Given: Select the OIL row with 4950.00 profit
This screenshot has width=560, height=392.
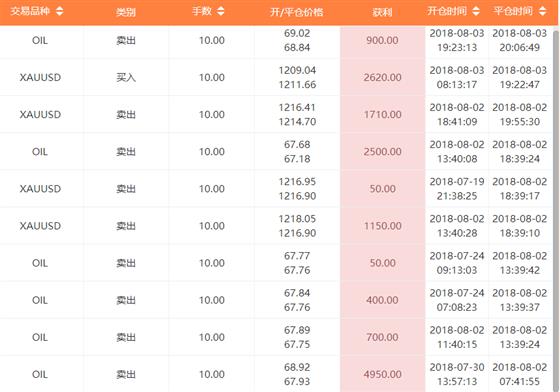Looking at the screenshot, I should coord(276,374).
